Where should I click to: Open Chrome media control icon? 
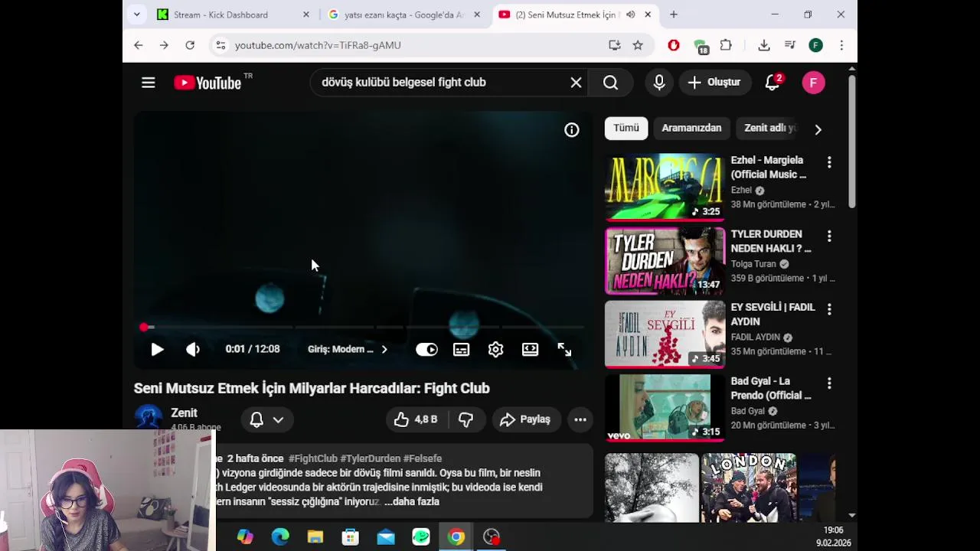[x=789, y=45]
